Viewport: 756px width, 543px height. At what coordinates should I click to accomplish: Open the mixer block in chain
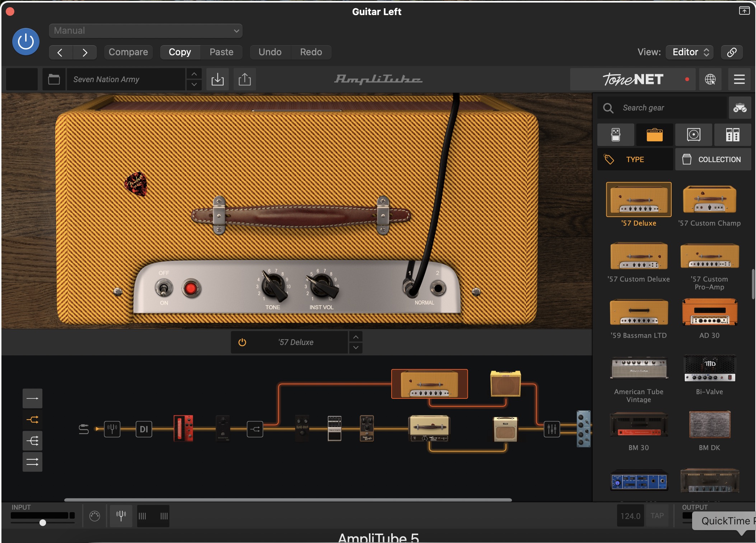coord(552,429)
